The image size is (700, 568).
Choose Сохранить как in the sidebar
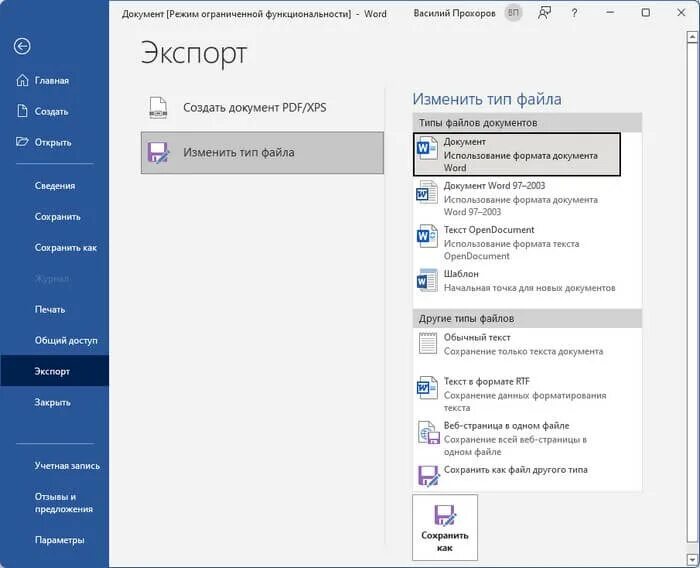pos(54,247)
